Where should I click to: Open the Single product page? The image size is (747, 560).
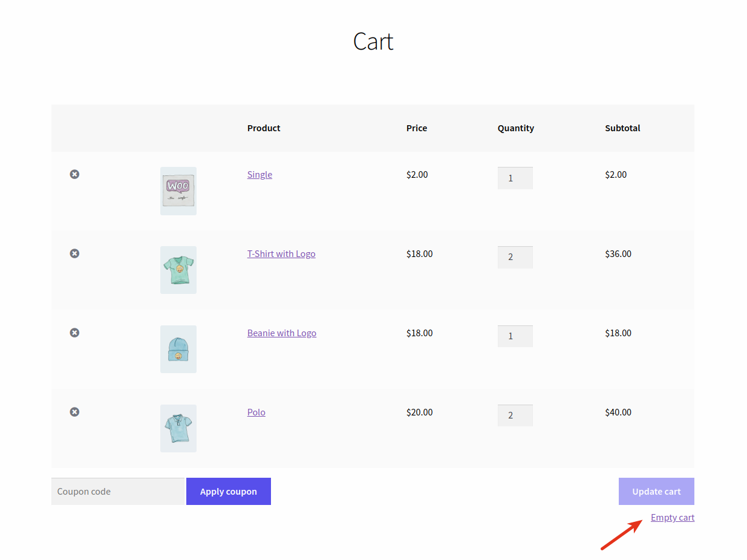pyautogui.click(x=259, y=174)
